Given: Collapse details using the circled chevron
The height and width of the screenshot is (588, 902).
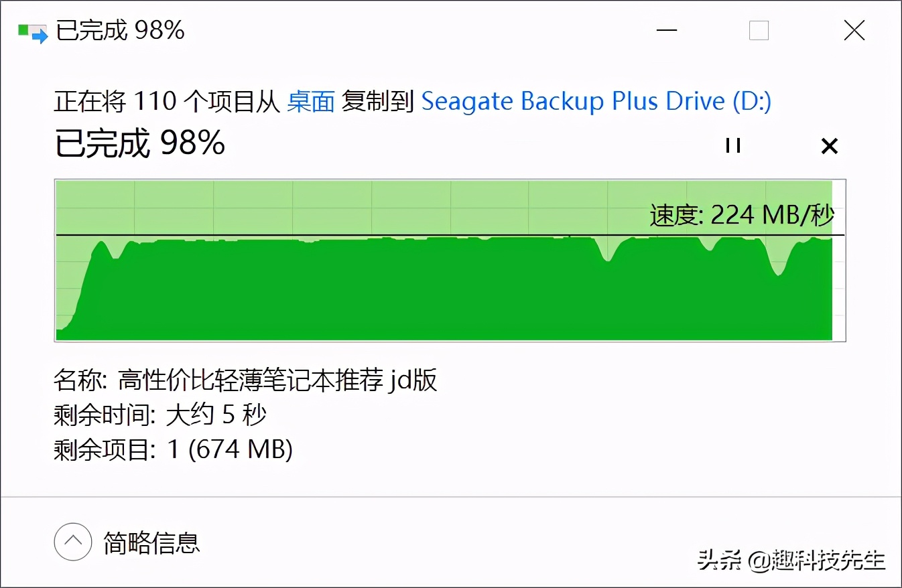Looking at the screenshot, I should coord(72,541).
